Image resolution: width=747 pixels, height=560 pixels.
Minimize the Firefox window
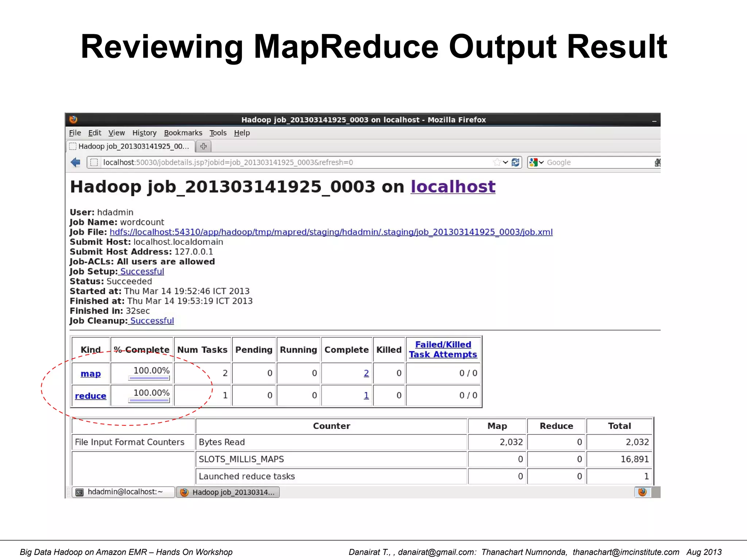[x=654, y=120]
